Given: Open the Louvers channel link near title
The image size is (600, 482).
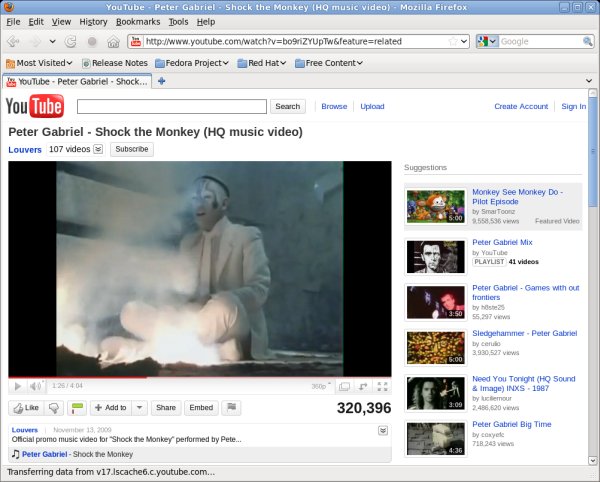Looking at the screenshot, I should (x=25, y=150).
